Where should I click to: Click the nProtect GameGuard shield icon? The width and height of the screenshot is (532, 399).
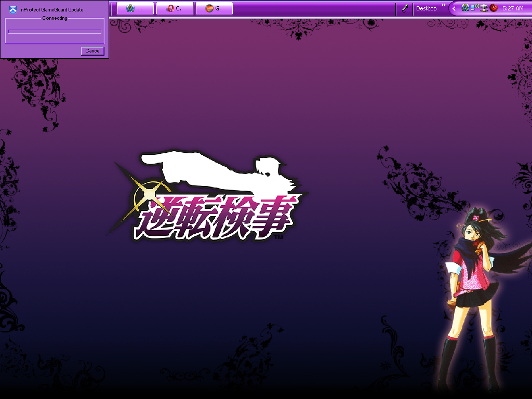(x=13, y=9)
